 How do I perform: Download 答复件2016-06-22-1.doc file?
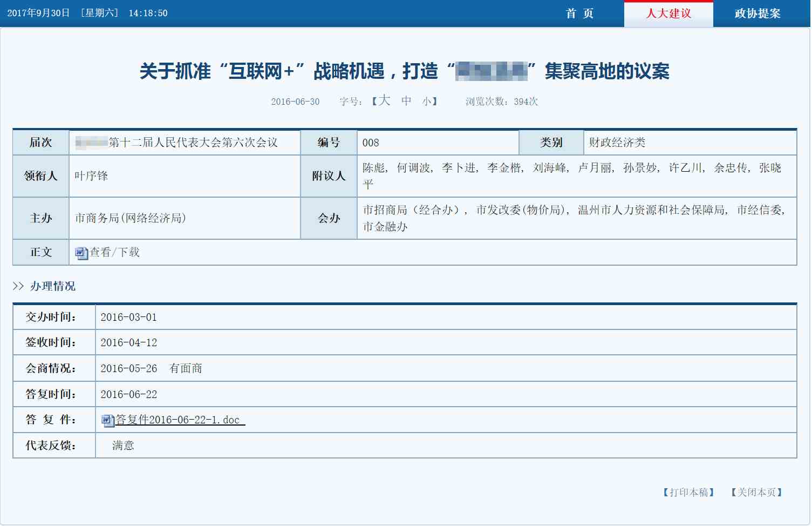pyautogui.click(x=178, y=420)
